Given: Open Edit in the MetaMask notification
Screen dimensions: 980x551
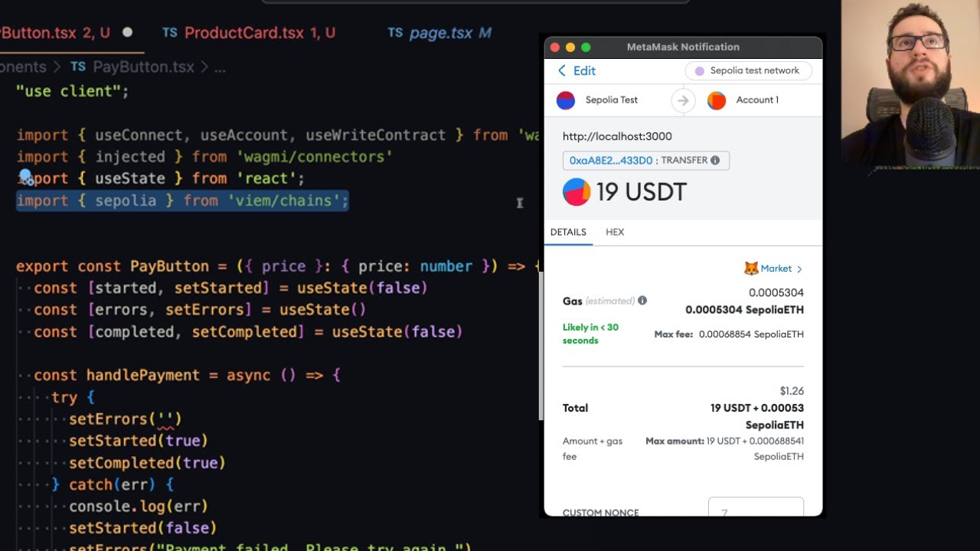Looking at the screenshot, I should click(584, 70).
